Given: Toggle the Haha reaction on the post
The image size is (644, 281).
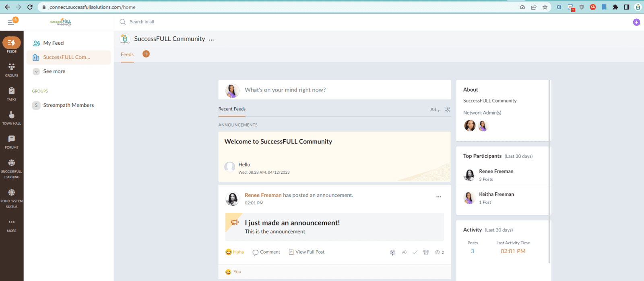Looking at the screenshot, I should [235, 252].
